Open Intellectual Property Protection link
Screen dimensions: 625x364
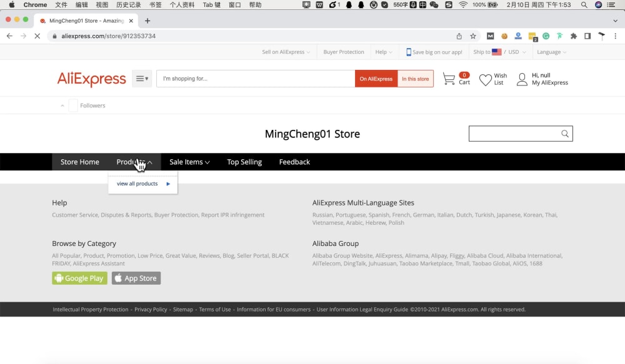[x=91, y=310]
